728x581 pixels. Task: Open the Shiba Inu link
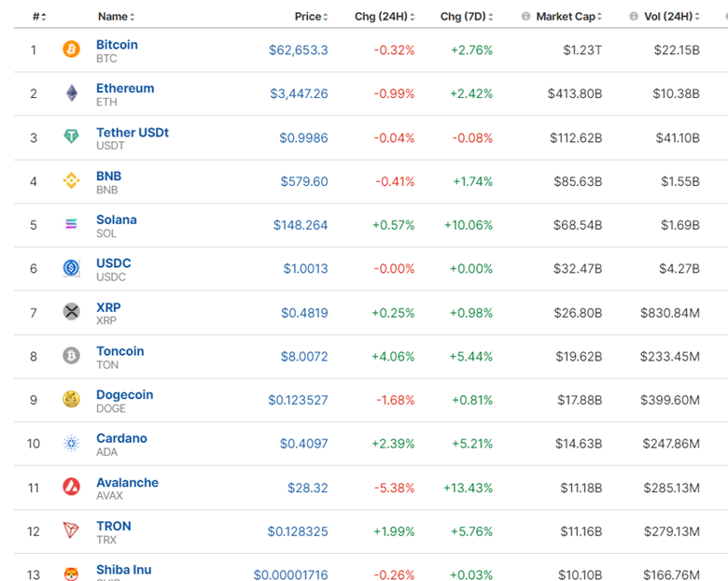click(x=124, y=570)
